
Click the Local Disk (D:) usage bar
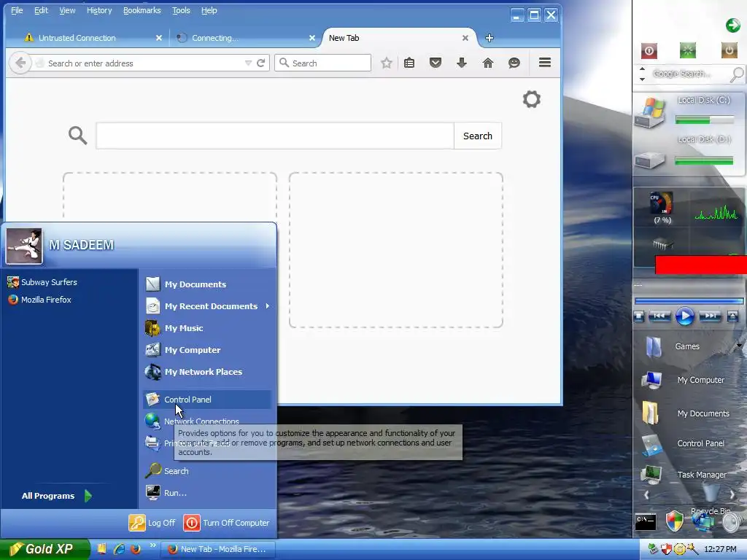click(705, 161)
